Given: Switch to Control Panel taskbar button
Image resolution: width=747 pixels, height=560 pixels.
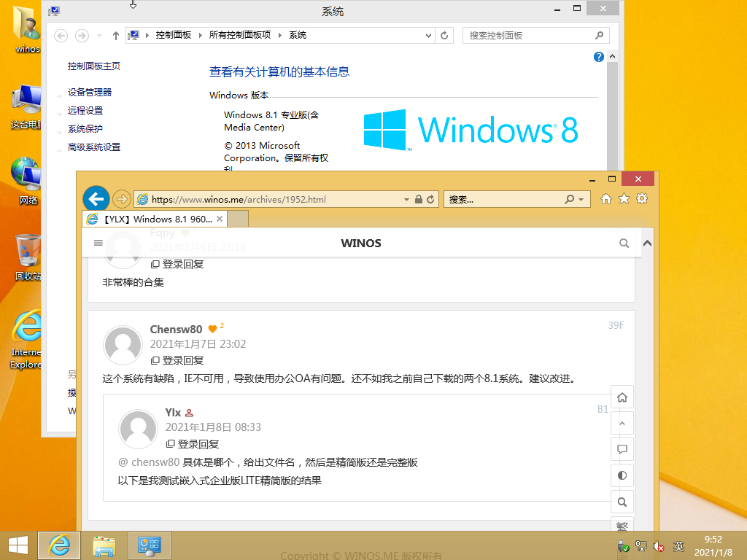Looking at the screenshot, I should point(149,545).
